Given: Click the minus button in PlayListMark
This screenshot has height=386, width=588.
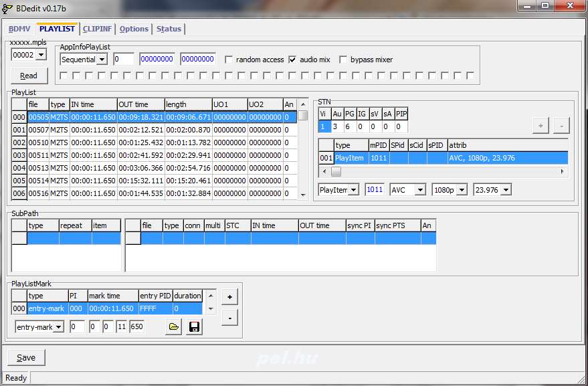Looking at the screenshot, I should (x=229, y=318).
